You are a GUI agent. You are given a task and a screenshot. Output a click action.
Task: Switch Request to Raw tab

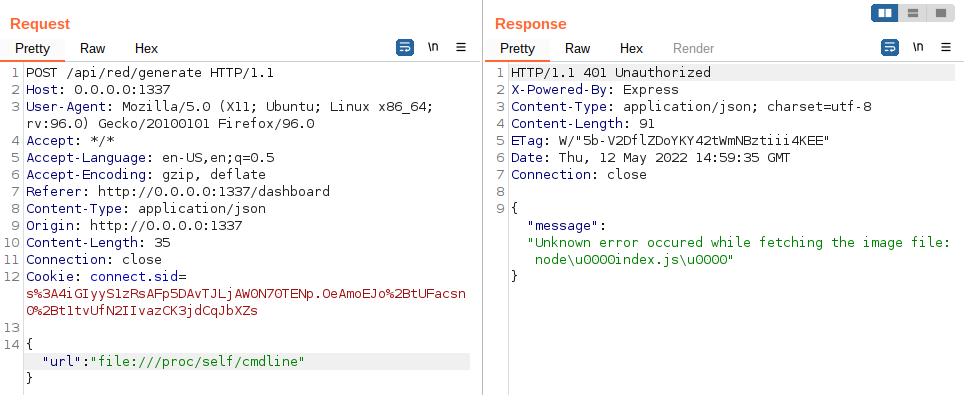pos(92,49)
